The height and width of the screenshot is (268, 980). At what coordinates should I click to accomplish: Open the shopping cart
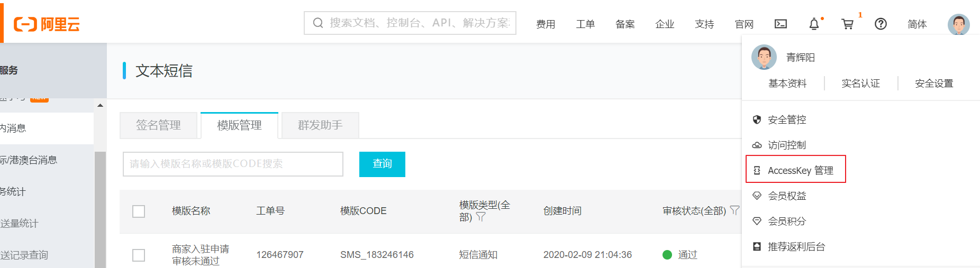(x=847, y=24)
